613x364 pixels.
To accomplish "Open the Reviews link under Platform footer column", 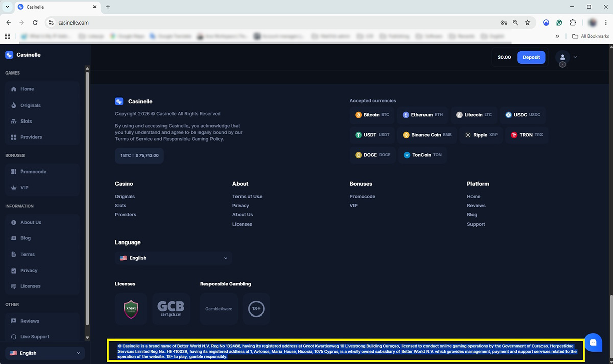I will [x=476, y=205].
